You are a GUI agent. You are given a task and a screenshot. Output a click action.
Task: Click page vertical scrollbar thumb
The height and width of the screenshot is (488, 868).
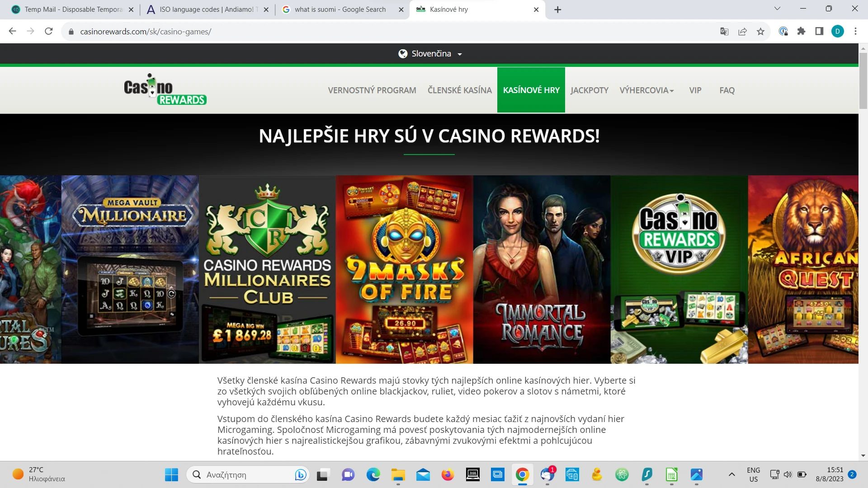[x=863, y=80]
